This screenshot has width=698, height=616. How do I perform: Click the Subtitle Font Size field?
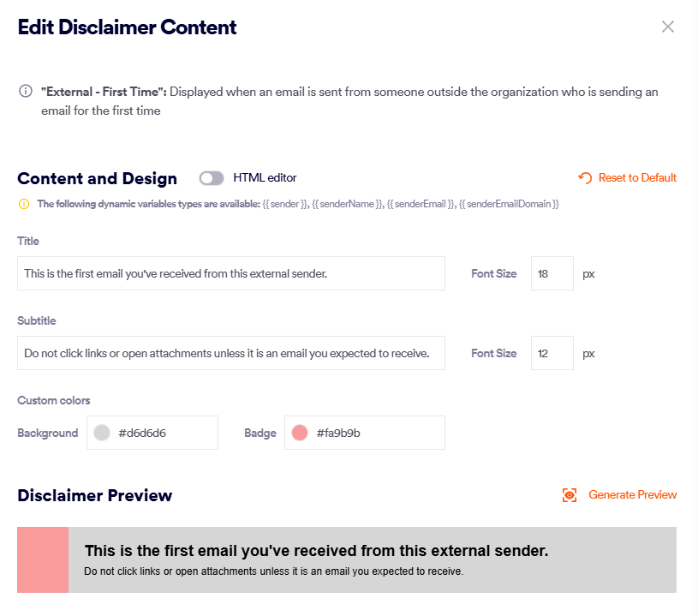pyautogui.click(x=552, y=353)
